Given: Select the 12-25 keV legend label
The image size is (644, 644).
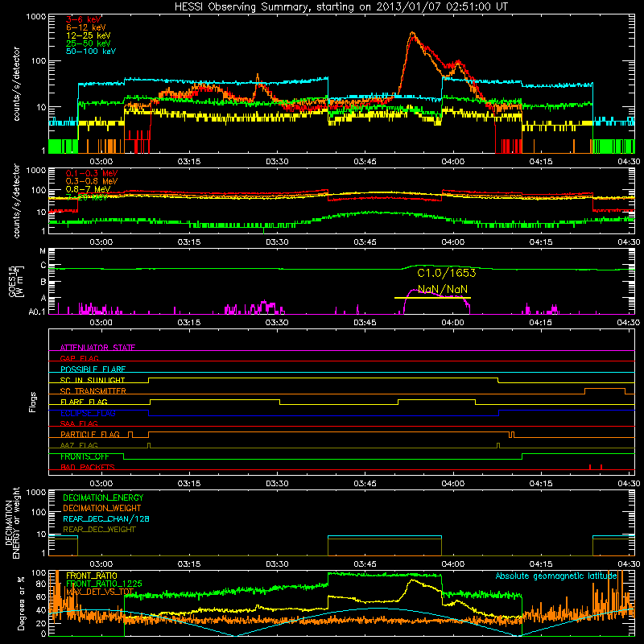Looking at the screenshot, I should click(89, 35).
